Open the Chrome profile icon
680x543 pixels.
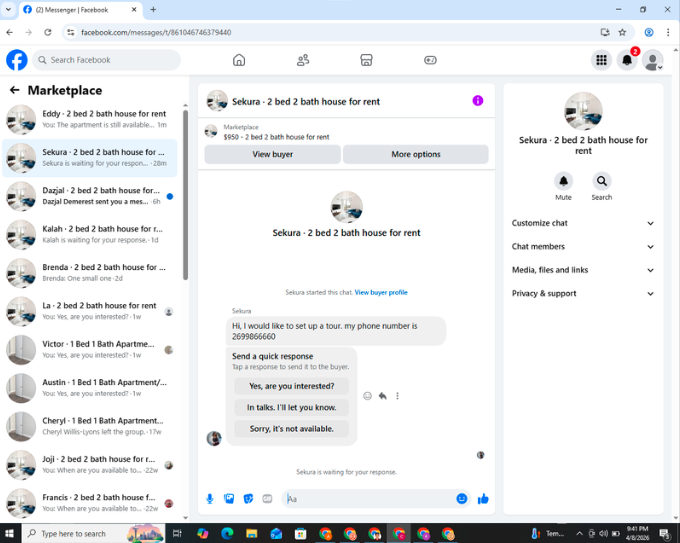click(x=649, y=32)
